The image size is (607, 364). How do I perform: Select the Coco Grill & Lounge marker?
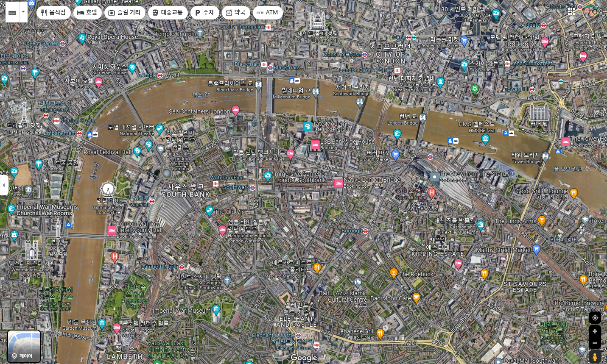coord(573,193)
